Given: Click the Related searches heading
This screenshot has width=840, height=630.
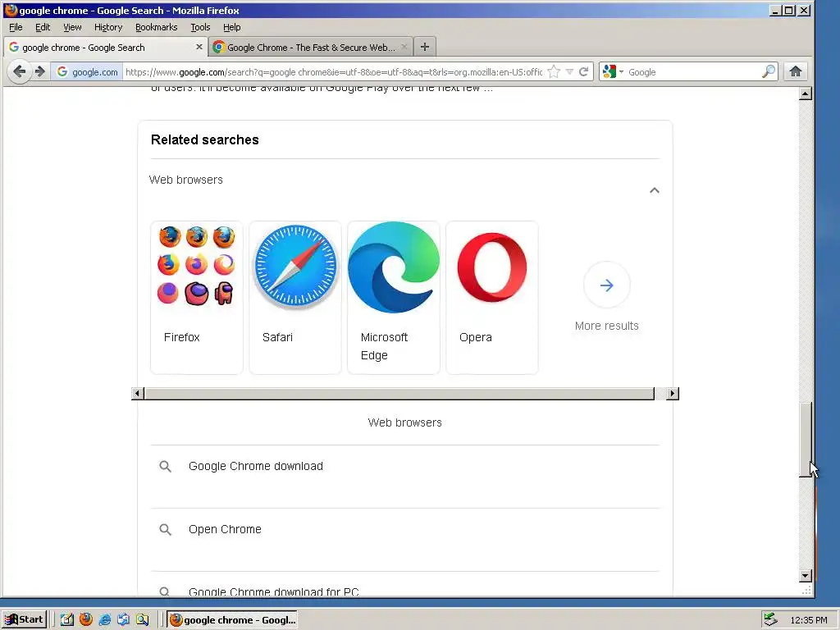Looking at the screenshot, I should 204,139.
